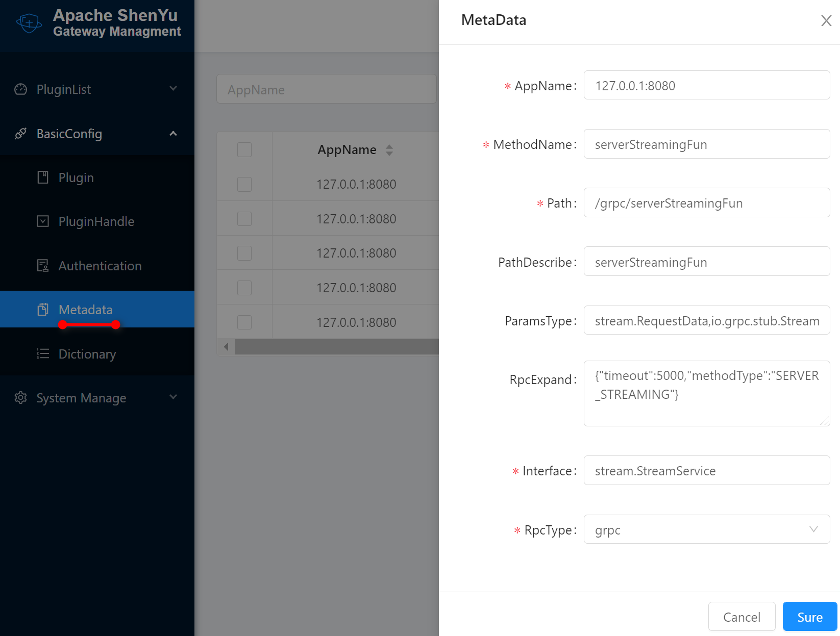Open the Dictionary menu item

click(87, 354)
